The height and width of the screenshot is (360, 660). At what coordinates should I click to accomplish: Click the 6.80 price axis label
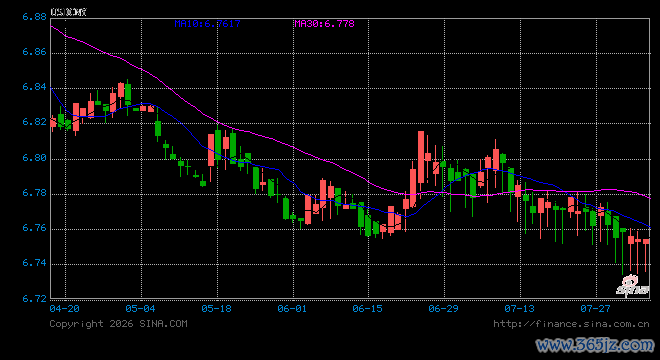pyautogui.click(x=34, y=157)
